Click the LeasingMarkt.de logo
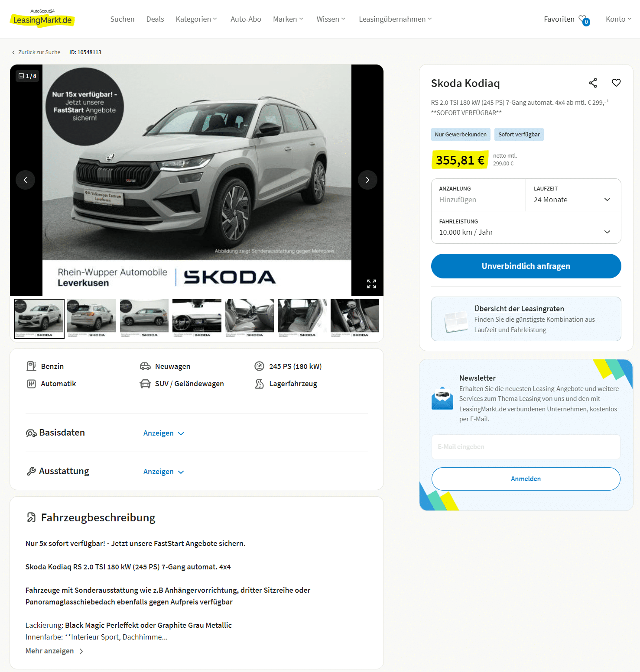640x672 pixels. [42, 18]
